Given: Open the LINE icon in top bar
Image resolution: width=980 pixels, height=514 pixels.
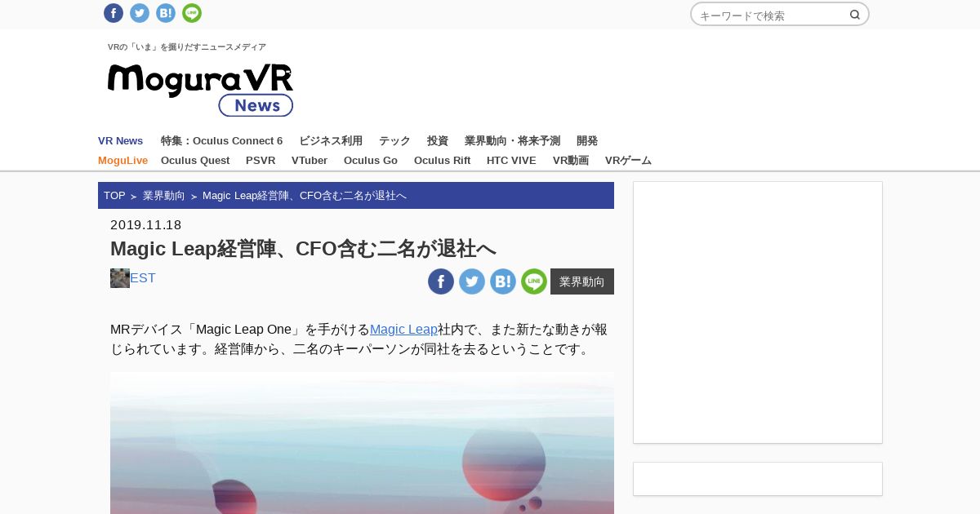Looking at the screenshot, I should tap(192, 13).
